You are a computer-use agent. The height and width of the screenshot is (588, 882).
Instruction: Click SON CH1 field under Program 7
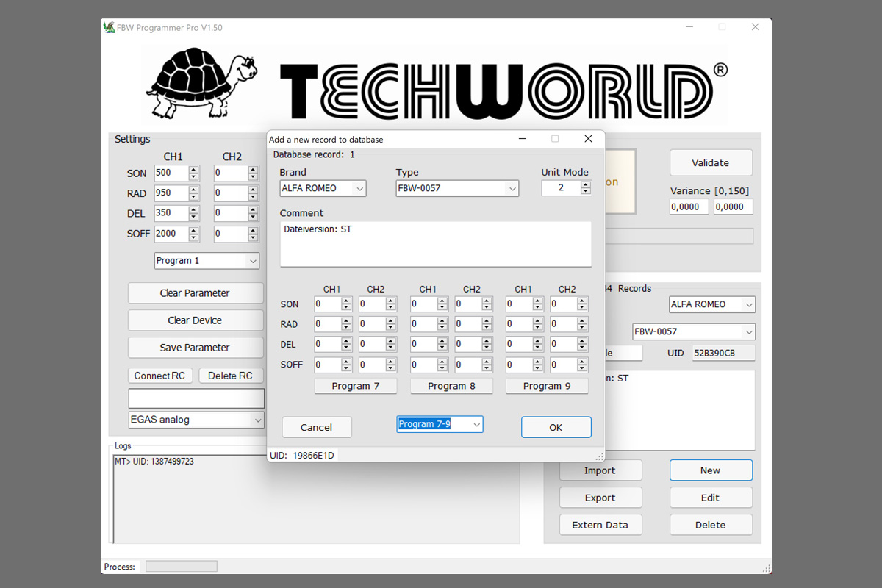click(x=327, y=304)
